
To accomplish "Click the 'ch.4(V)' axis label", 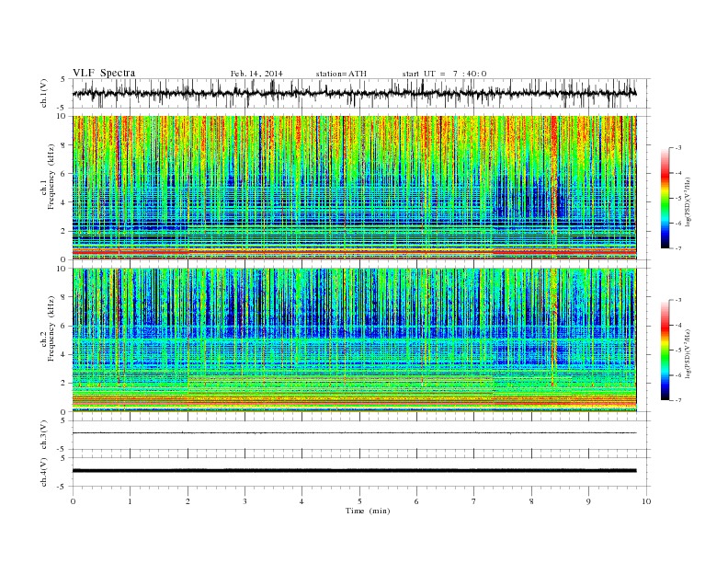I will [x=44, y=472].
